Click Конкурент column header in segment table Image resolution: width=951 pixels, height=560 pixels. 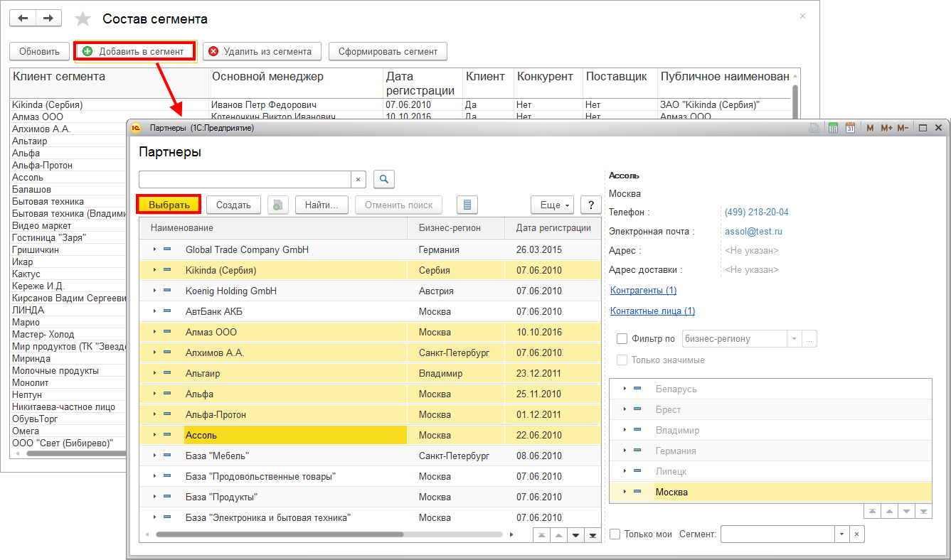548,83
